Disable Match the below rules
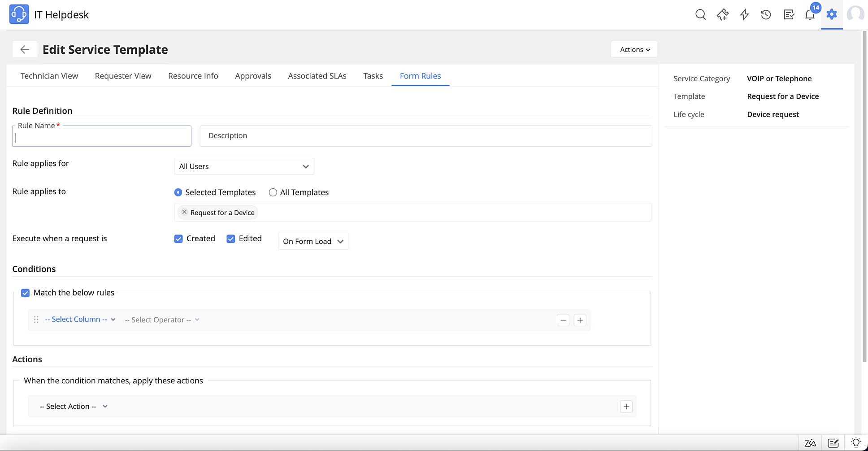 25,293
